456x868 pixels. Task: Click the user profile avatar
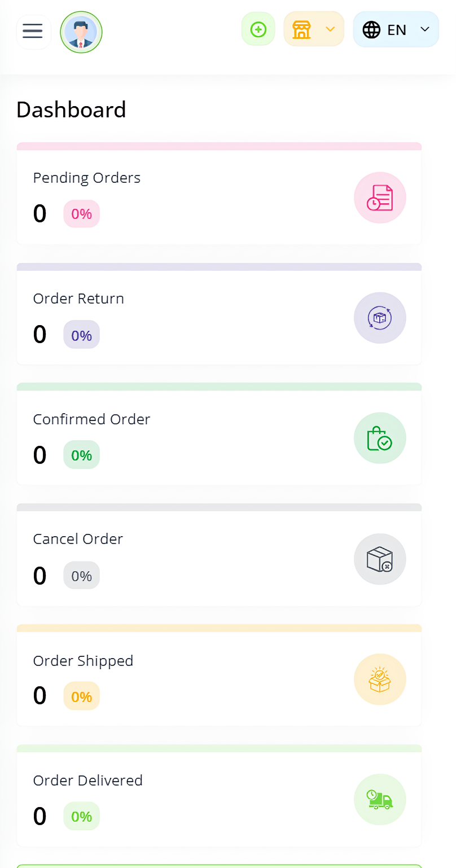point(81,32)
